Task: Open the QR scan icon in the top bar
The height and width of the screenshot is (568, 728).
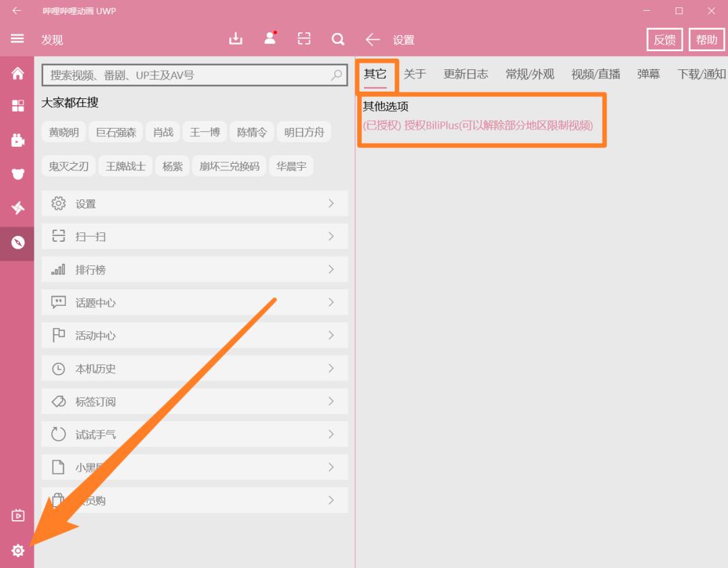Action: coord(304,39)
